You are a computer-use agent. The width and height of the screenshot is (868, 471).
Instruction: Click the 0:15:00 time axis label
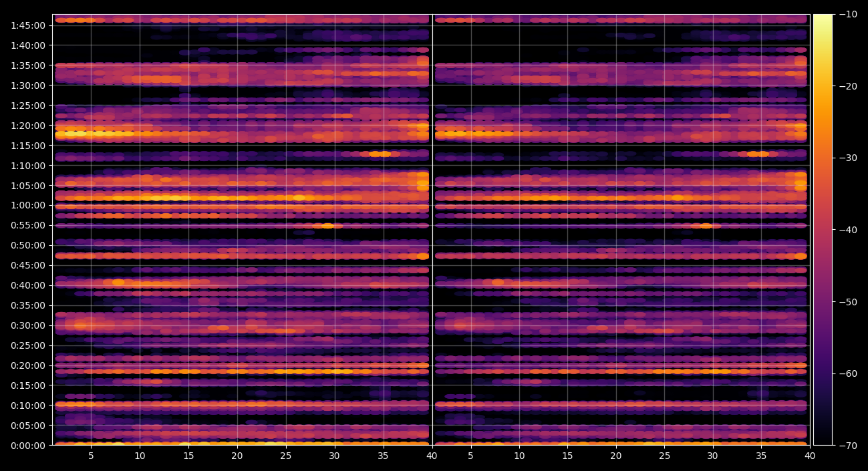28,385
